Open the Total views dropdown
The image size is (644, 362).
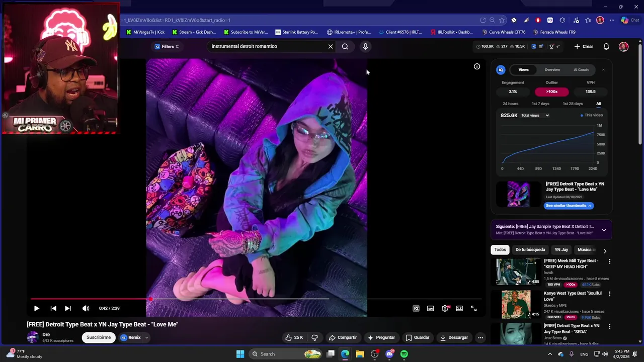(535, 115)
